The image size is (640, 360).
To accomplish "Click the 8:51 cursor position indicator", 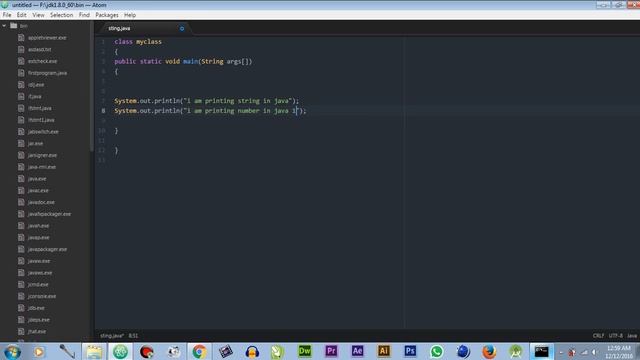I will 133,336.
